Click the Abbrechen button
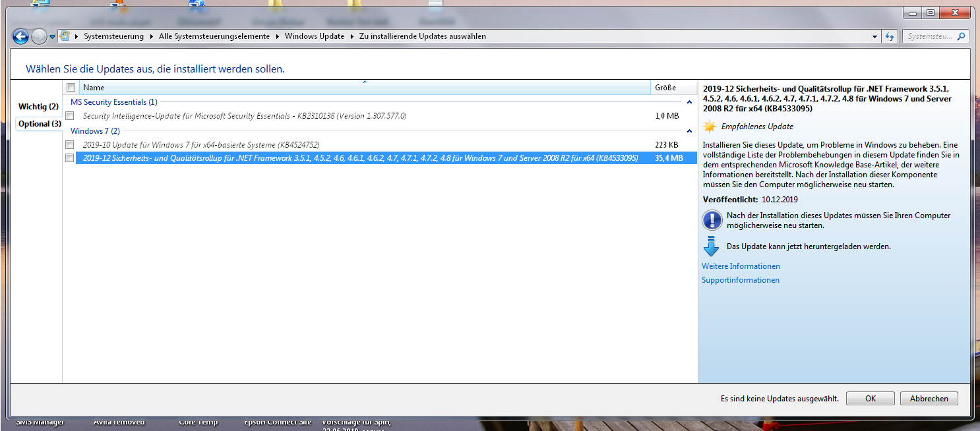 929,399
